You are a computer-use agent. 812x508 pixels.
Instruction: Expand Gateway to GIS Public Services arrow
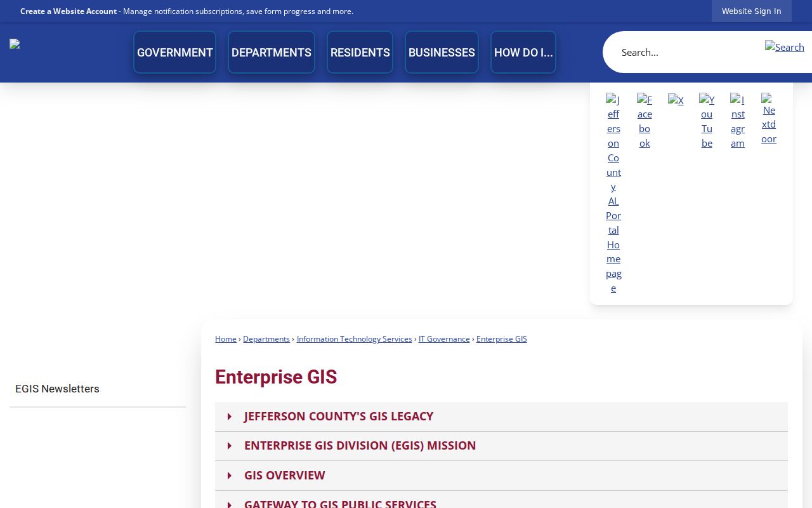tap(230, 504)
